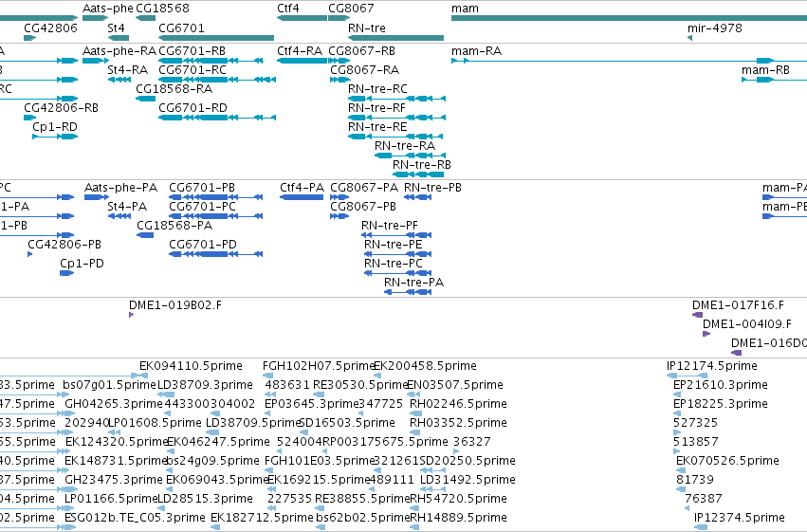The height and width of the screenshot is (532, 807).
Task: Click the 'CG8067' gene label
Action: click(351, 9)
